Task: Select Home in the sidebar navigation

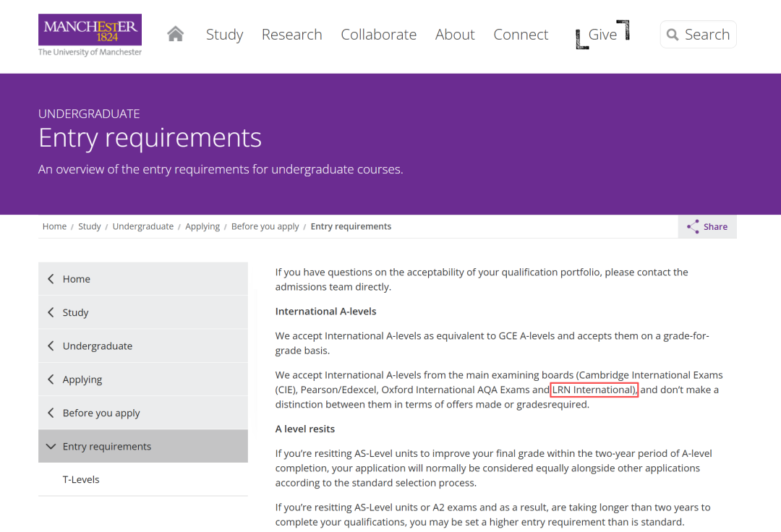Action: pyautogui.click(x=143, y=279)
